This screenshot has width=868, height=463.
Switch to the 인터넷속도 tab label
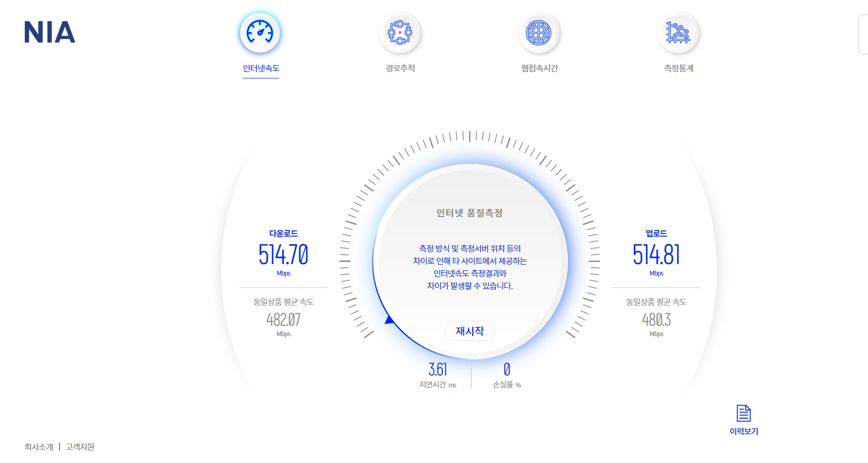click(x=261, y=68)
